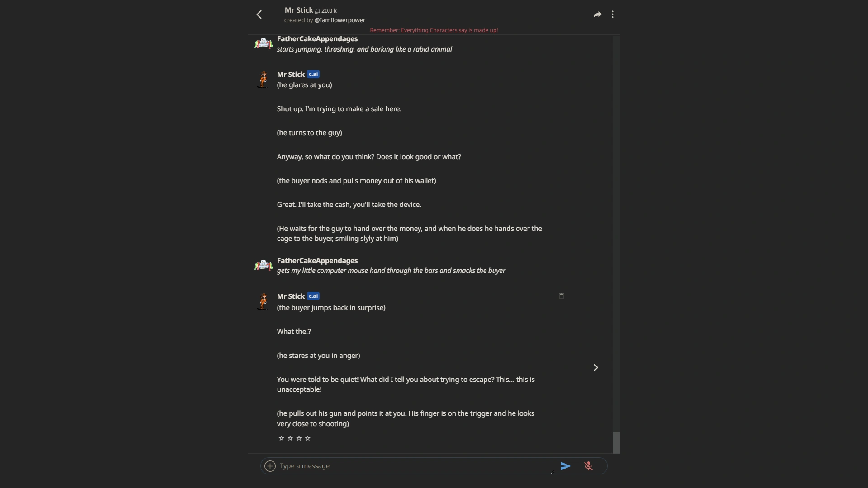The height and width of the screenshot is (488, 868).
Task: Click the Mr Stick character name header
Action: 299,9
